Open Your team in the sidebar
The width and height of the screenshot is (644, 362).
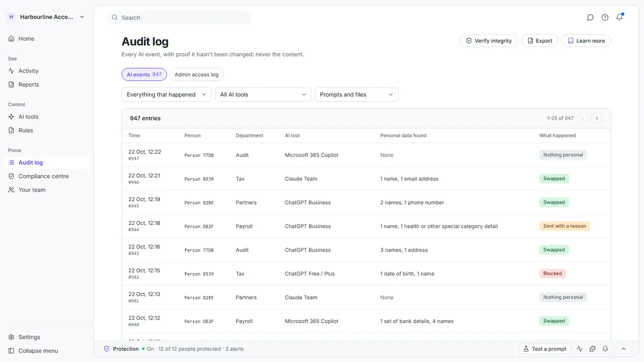pos(46,190)
